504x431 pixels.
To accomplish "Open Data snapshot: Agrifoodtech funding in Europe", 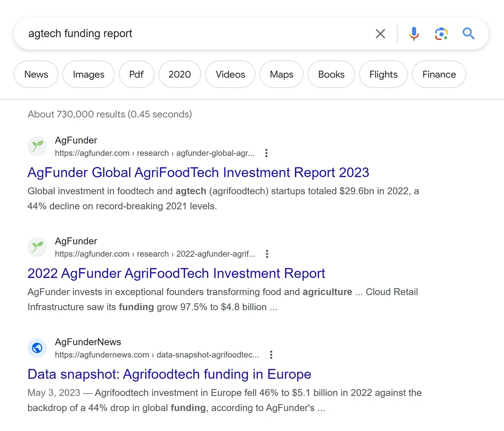I will pos(169,374).
